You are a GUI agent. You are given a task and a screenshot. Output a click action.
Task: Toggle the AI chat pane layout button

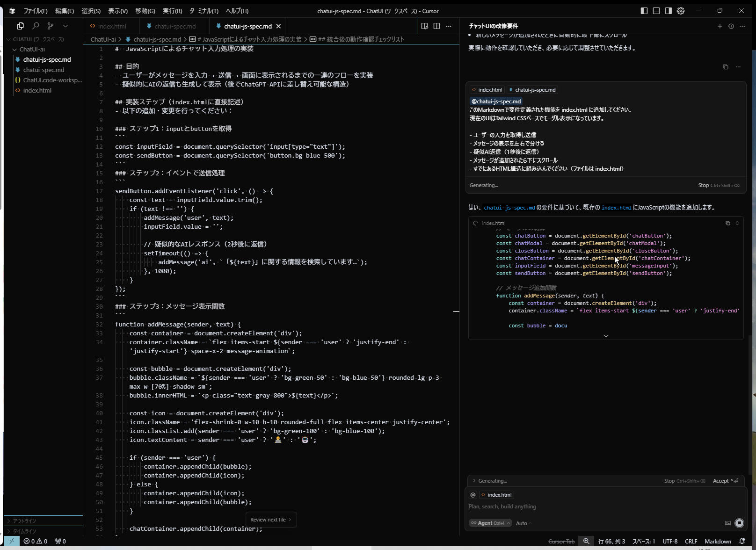[x=669, y=11]
